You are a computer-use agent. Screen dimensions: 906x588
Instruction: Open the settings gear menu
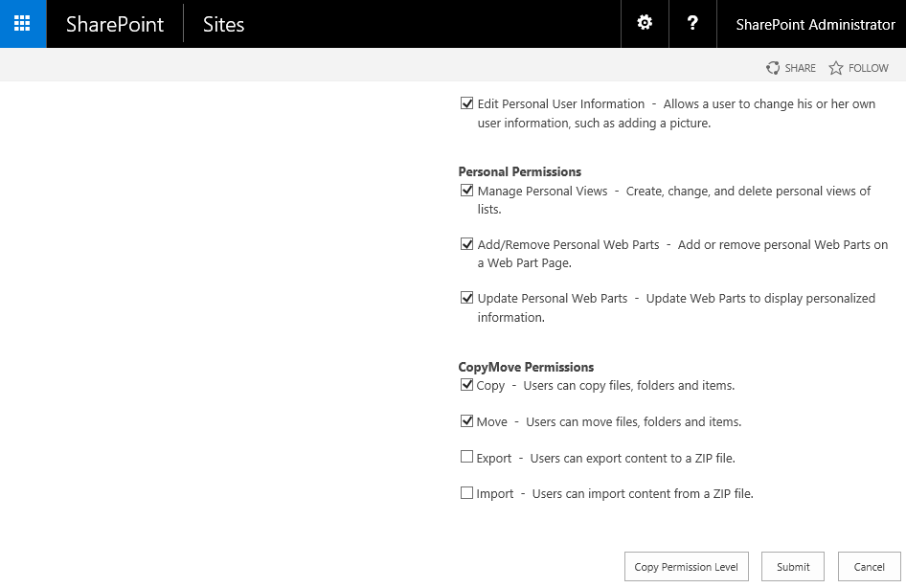tap(645, 24)
